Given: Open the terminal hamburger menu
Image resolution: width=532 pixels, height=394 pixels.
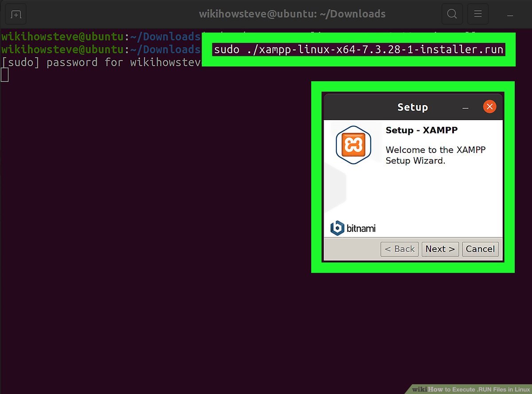Looking at the screenshot, I should pyautogui.click(x=478, y=14).
